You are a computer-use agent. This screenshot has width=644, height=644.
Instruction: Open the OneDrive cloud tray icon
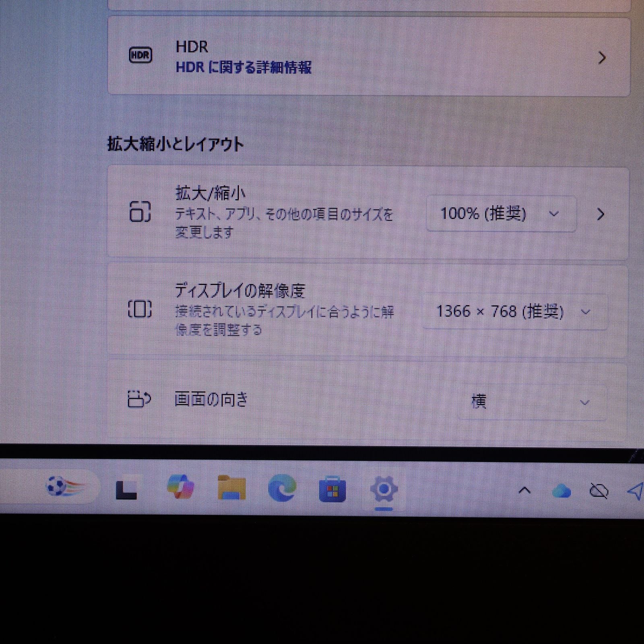point(562,491)
